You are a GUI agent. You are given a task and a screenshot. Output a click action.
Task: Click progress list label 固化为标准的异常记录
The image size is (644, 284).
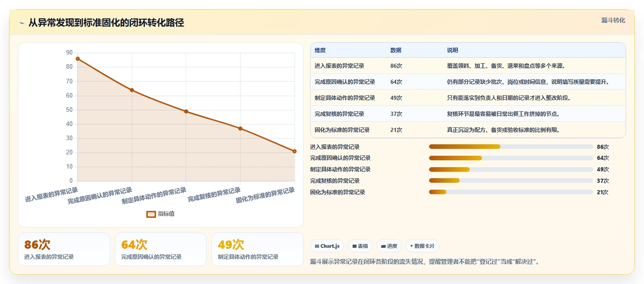338,192
